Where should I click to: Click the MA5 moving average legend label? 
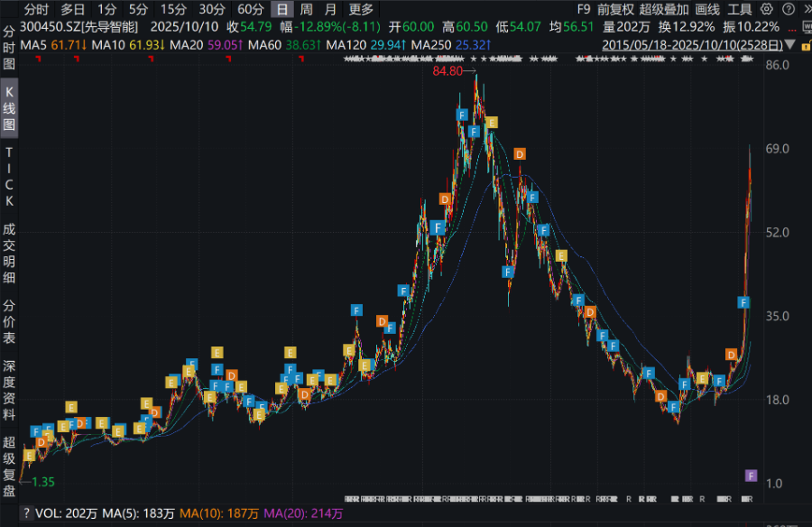pyautogui.click(x=34, y=43)
